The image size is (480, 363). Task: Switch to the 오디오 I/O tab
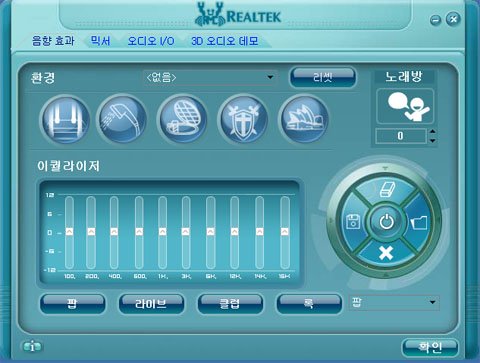pyautogui.click(x=151, y=41)
